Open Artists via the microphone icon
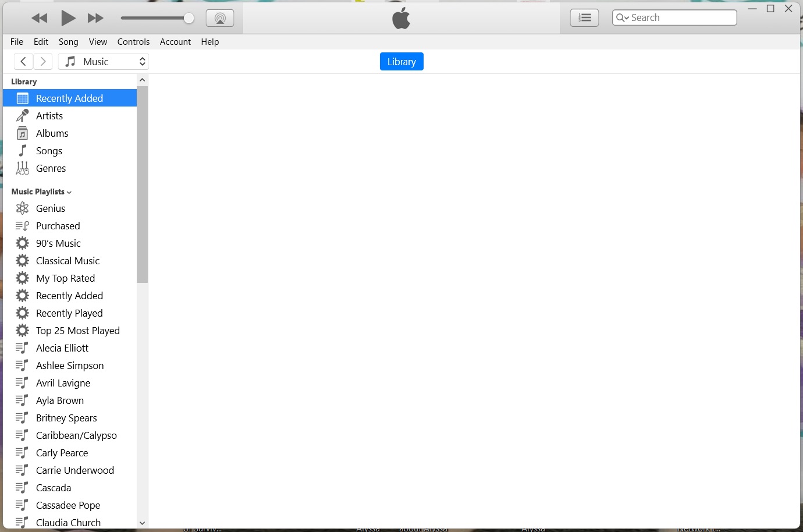803x532 pixels. coord(23,116)
